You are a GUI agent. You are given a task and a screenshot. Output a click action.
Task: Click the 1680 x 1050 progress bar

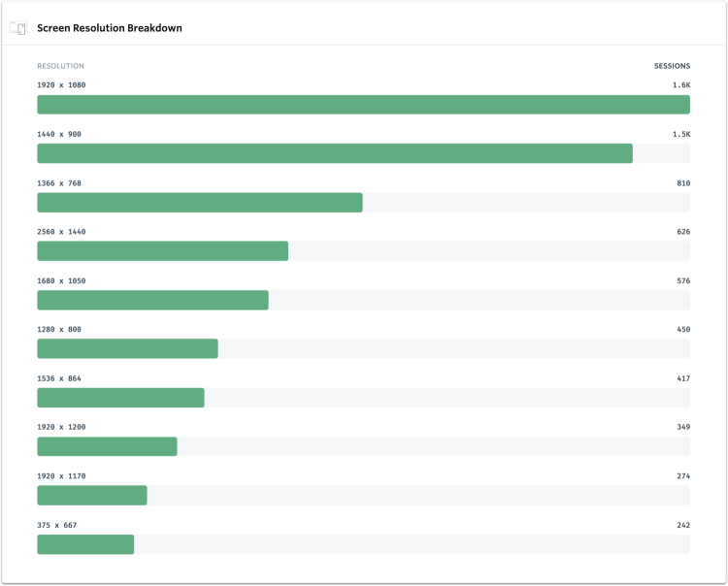tap(364, 300)
